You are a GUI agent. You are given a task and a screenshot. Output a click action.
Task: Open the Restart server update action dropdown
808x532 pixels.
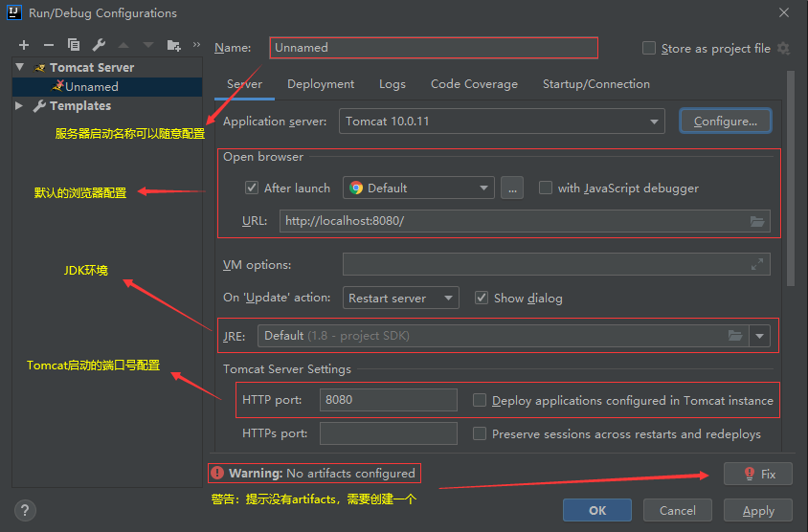point(400,298)
